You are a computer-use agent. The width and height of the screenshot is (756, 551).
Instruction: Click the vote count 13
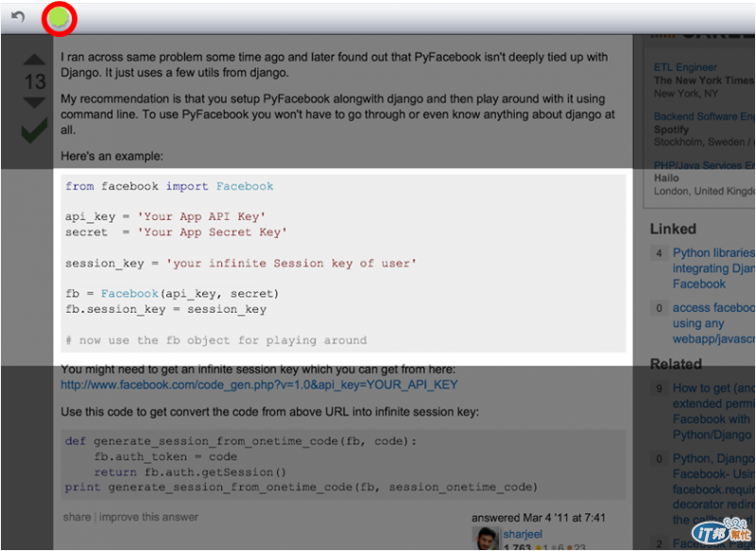tap(35, 81)
